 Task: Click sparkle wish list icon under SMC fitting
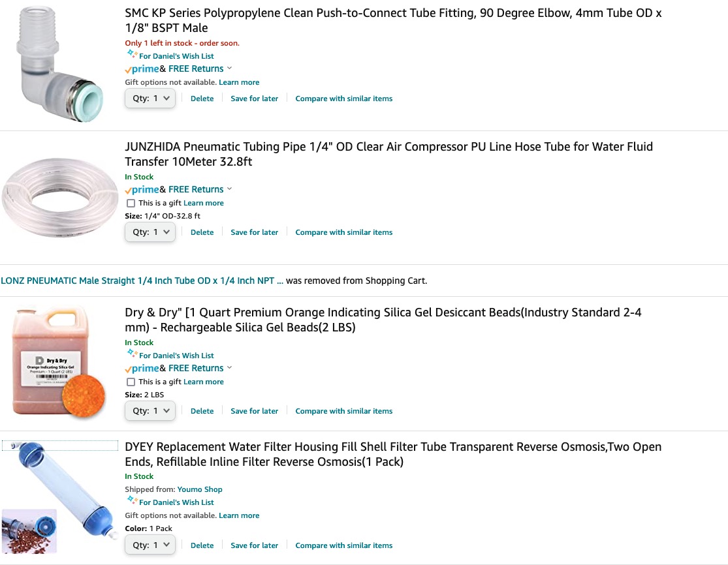pos(132,55)
